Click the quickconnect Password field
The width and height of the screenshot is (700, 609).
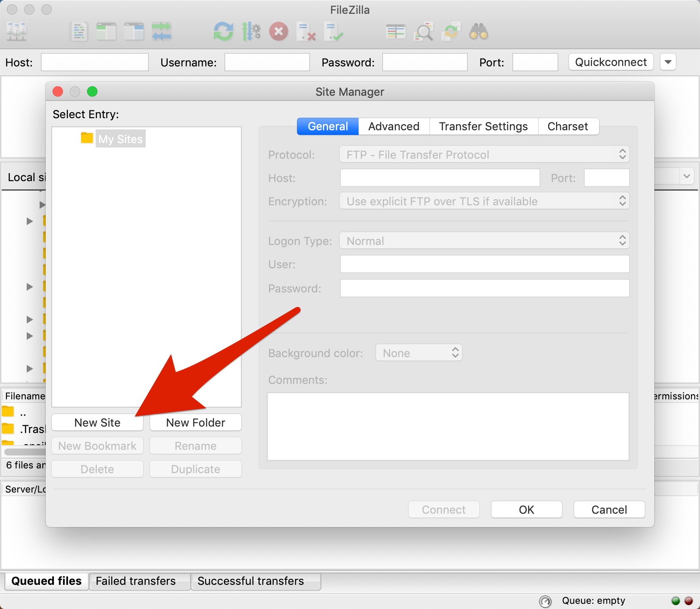click(425, 62)
